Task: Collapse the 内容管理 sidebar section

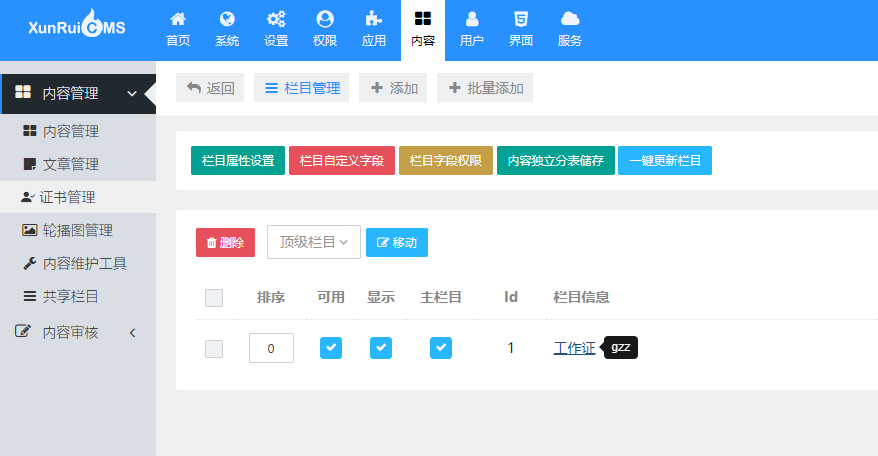Action: tap(78, 94)
